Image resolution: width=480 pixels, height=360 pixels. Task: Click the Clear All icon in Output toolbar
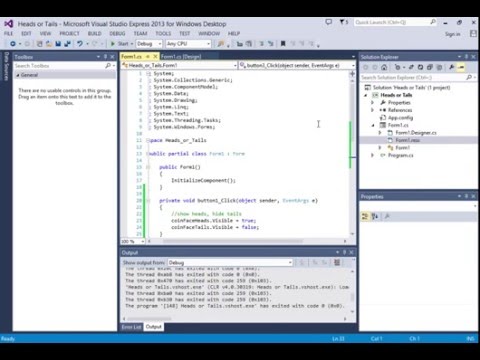click(337, 263)
